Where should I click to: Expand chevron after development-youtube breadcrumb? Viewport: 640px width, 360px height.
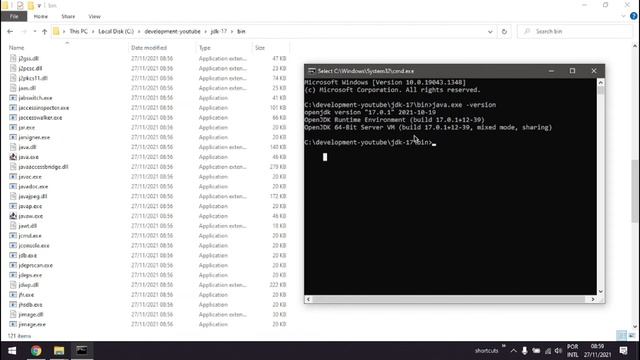(206, 31)
